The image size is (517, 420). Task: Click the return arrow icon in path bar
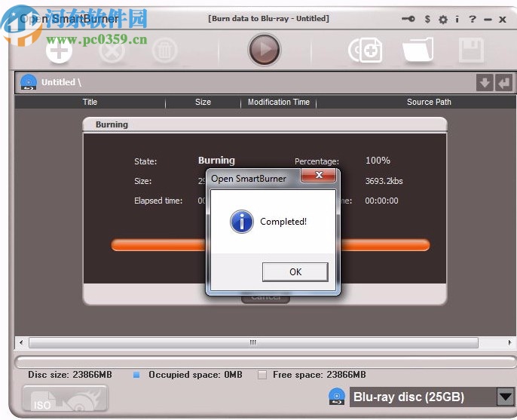point(503,82)
